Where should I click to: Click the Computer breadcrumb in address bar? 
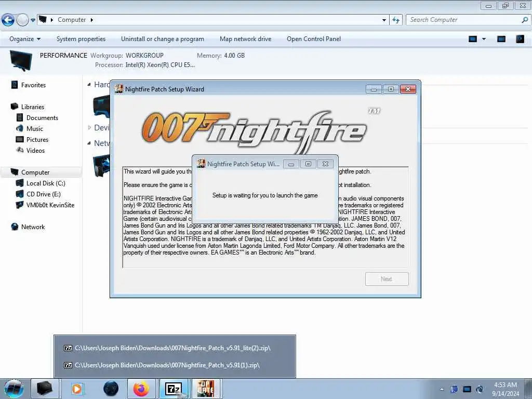(x=72, y=20)
